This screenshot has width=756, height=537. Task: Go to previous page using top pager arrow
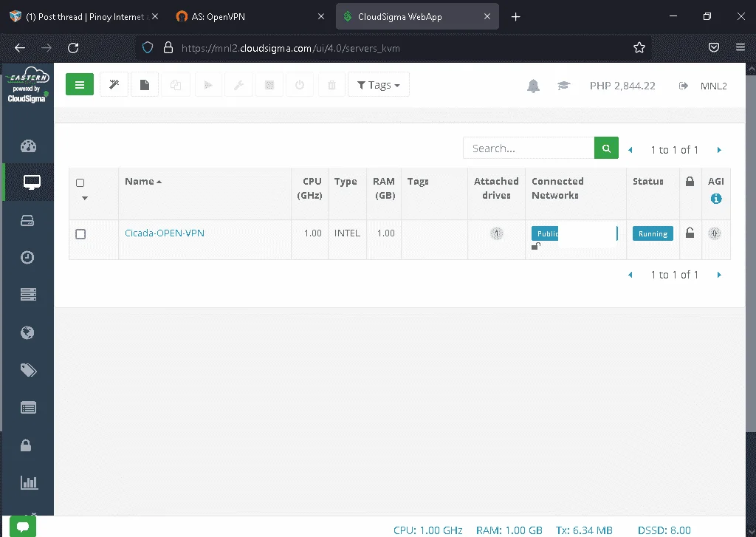[630, 150]
